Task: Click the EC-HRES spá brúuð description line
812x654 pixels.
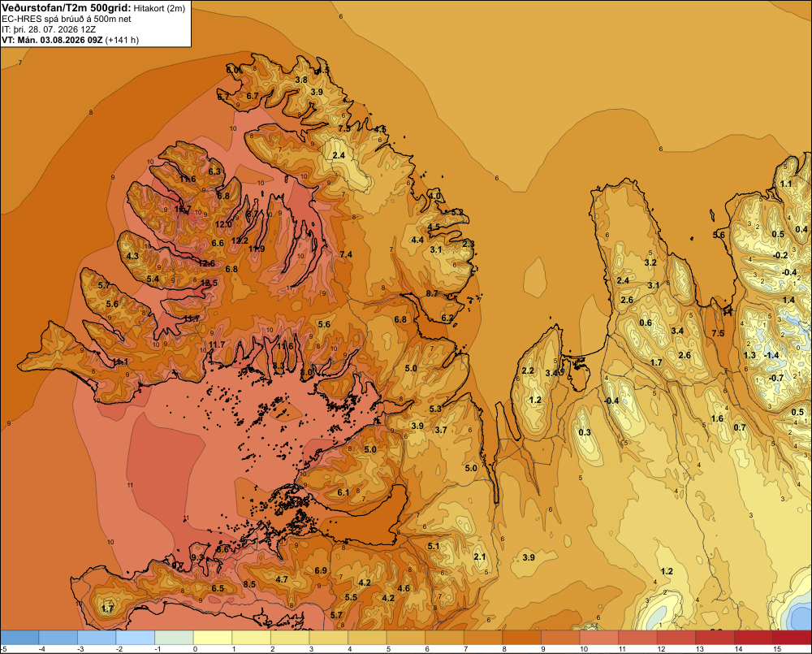Action: [x=67, y=19]
